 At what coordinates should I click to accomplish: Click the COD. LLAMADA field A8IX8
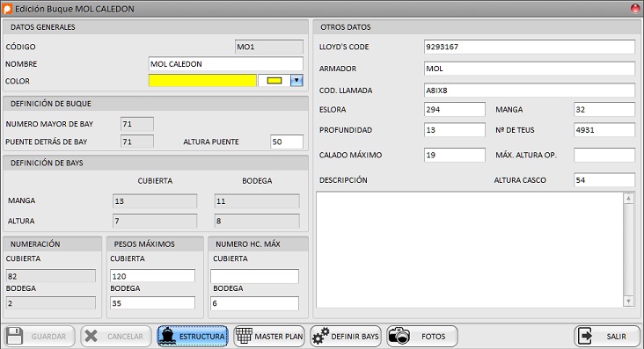[x=530, y=91]
